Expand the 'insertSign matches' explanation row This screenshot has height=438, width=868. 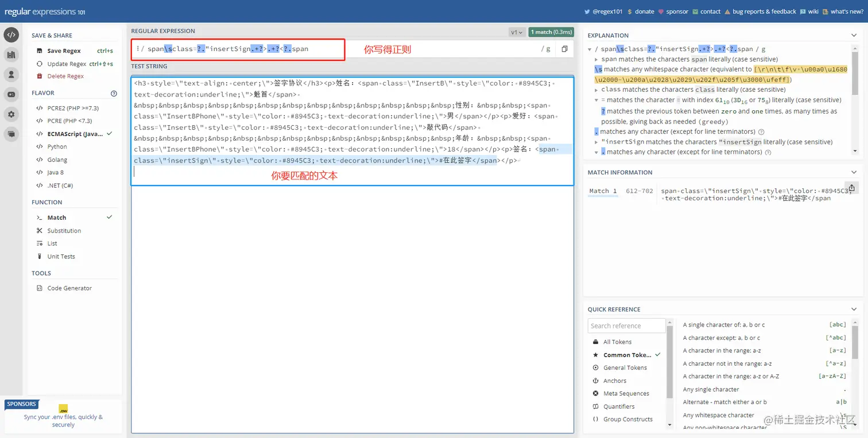click(596, 142)
